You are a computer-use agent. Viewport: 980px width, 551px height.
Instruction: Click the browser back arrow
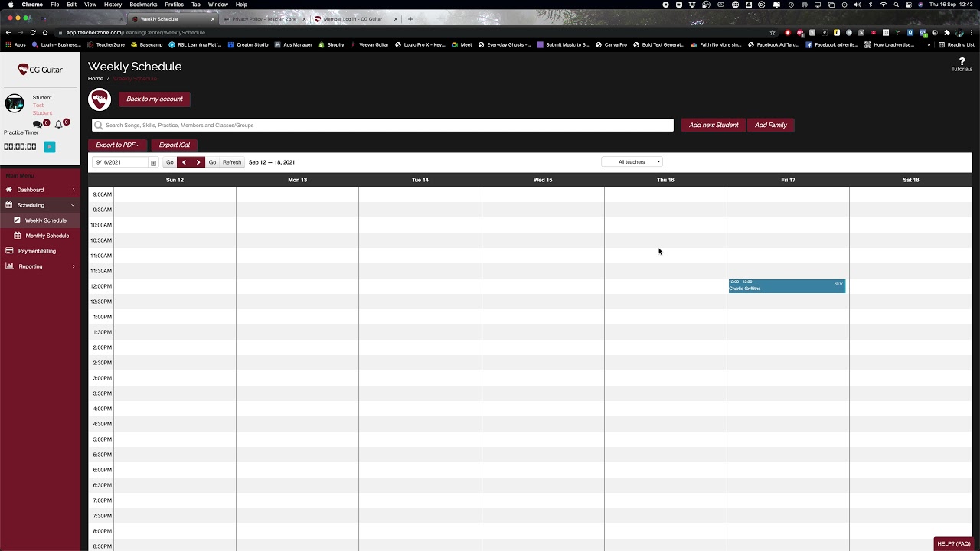pyautogui.click(x=8, y=33)
